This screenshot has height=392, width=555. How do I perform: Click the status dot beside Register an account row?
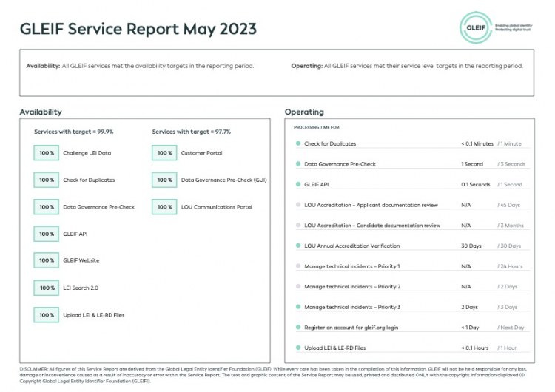[x=298, y=327]
